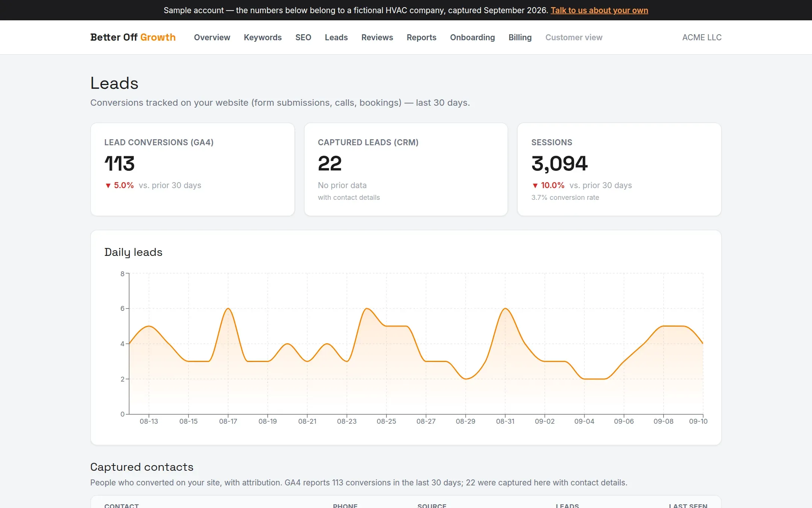Click the Captured Leads value 22
812x508 pixels.
pyautogui.click(x=330, y=163)
